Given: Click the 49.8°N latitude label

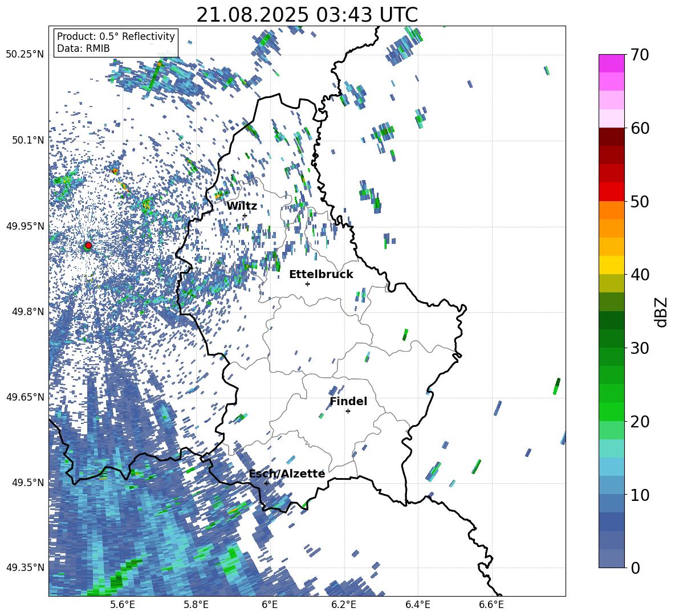Looking at the screenshot, I should [28, 312].
